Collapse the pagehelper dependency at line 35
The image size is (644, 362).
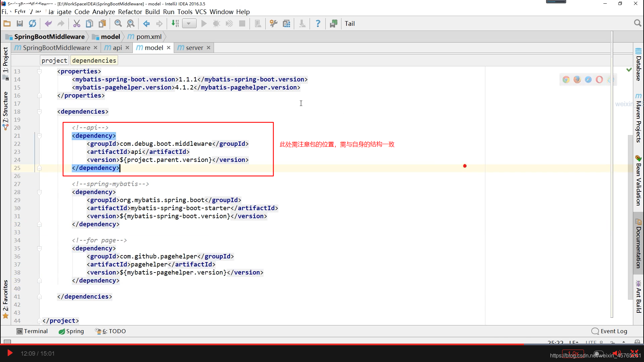click(39, 248)
